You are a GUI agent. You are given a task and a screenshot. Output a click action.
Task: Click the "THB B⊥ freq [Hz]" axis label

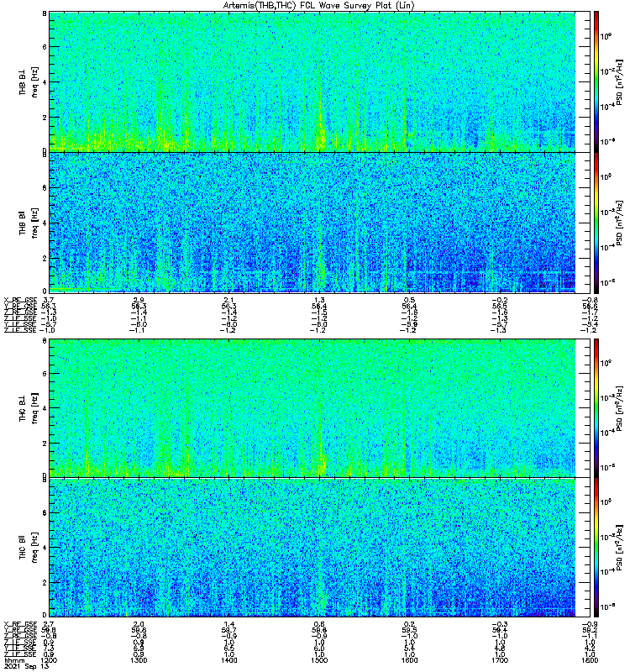(29, 81)
